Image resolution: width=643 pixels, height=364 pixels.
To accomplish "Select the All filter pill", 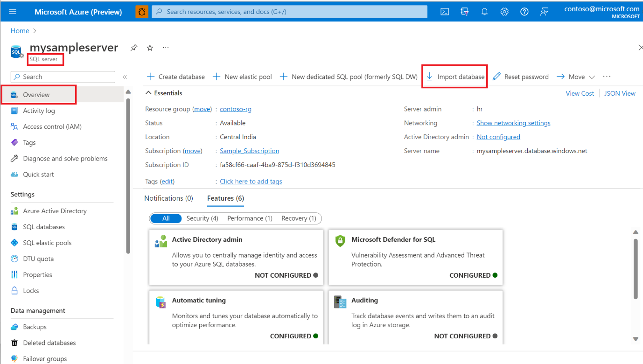I will (166, 218).
